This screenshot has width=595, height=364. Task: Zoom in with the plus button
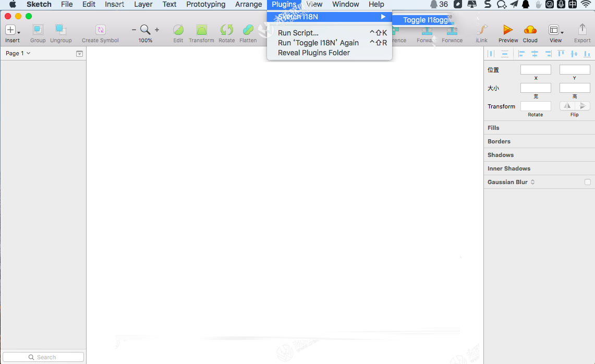(x=157, y=30)
